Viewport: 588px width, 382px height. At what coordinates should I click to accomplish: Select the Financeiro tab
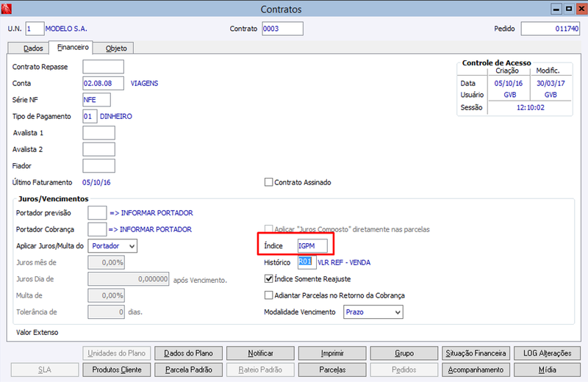coord(72,47)
